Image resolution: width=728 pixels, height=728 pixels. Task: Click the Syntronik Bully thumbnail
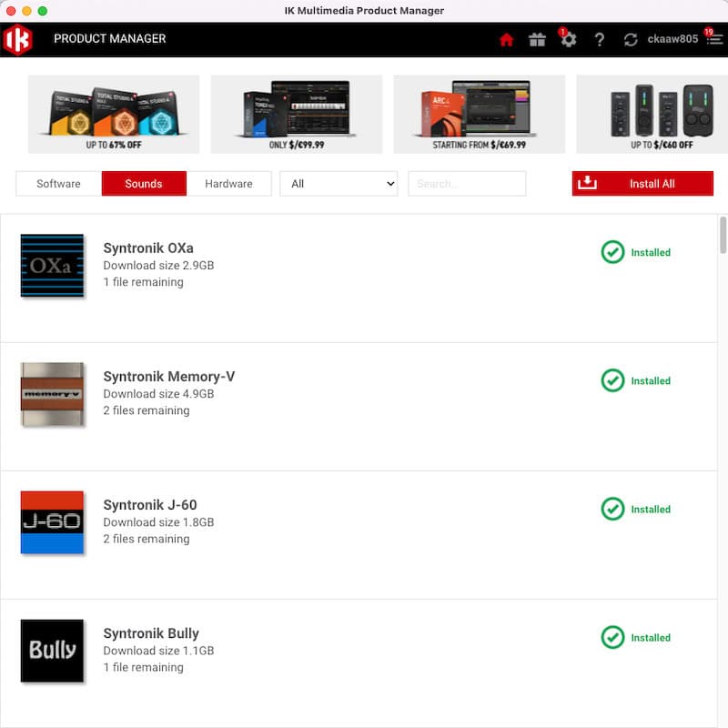[52, 651]
